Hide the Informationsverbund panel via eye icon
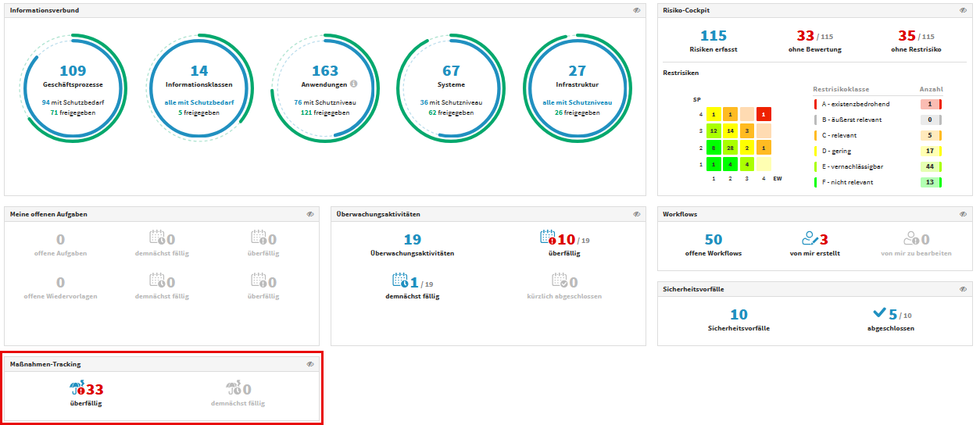980x425 pixels. 637,10
